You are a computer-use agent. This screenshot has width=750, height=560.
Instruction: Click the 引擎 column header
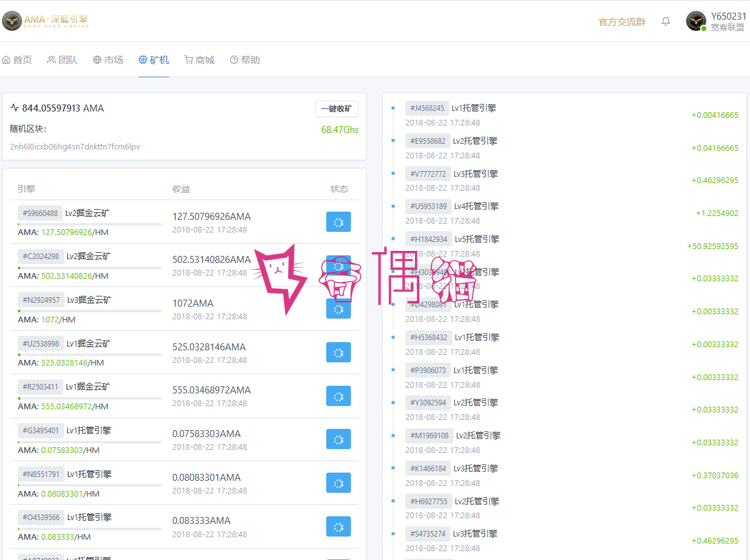click(27, 189)
